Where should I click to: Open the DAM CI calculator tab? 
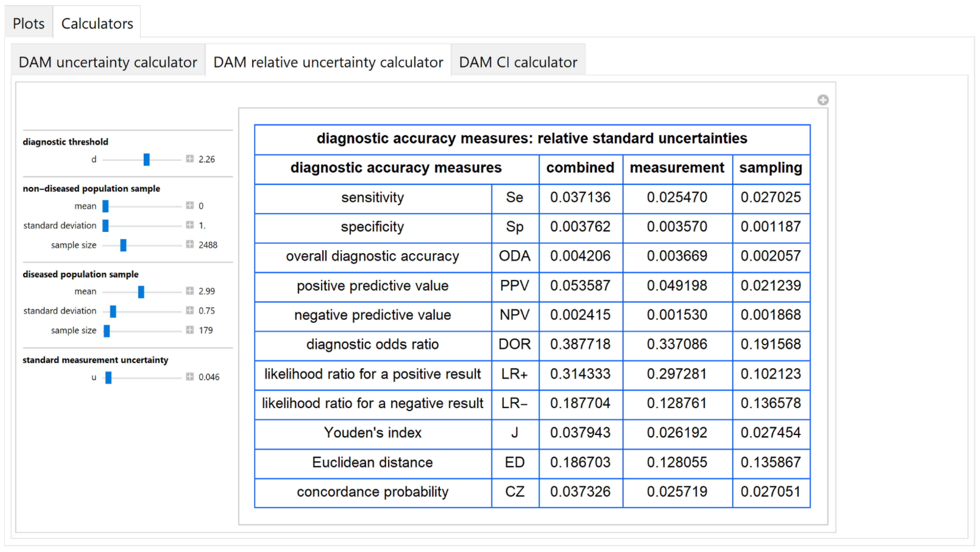click(518, 62)
